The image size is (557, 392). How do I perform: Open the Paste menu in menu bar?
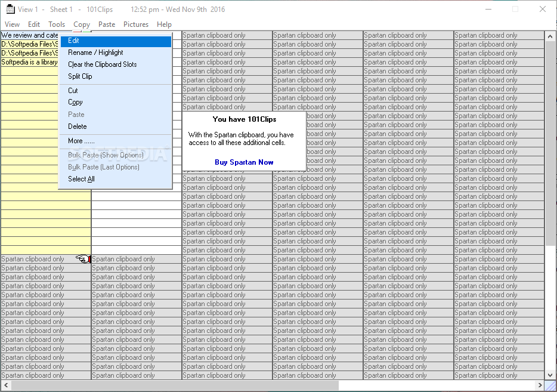click(107, 24)
